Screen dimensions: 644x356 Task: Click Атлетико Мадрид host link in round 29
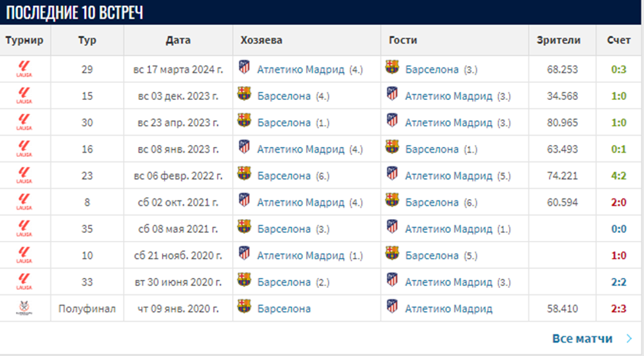coord(301,69)
